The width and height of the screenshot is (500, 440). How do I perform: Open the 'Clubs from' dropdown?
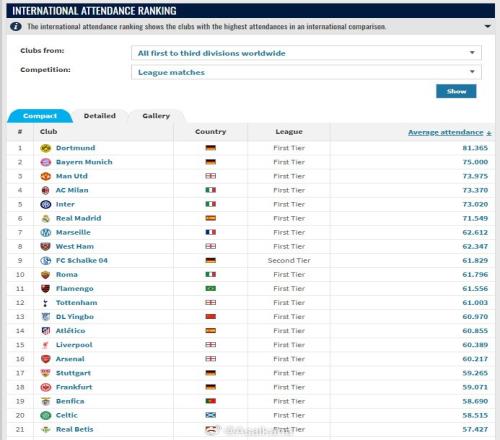click(306, 53)
